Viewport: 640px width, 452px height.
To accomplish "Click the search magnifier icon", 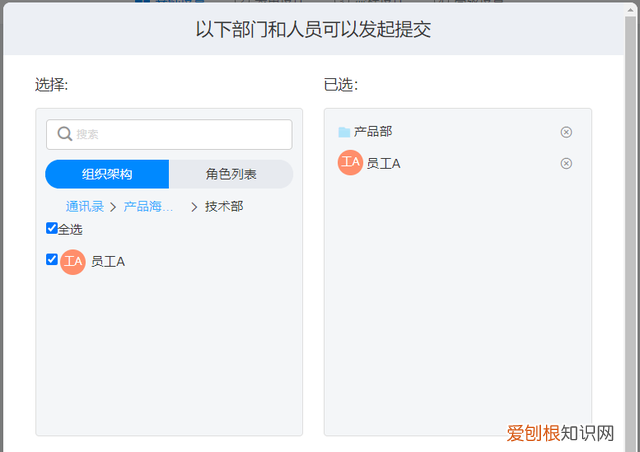I will pyautogui.click(x=64, y=134).
